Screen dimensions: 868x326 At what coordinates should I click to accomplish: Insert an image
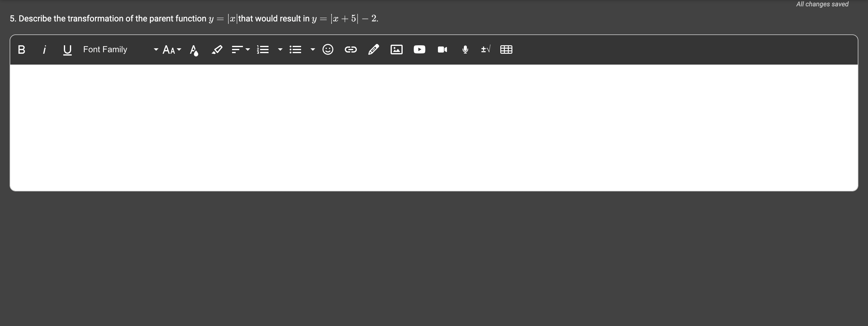coord(396,50)
